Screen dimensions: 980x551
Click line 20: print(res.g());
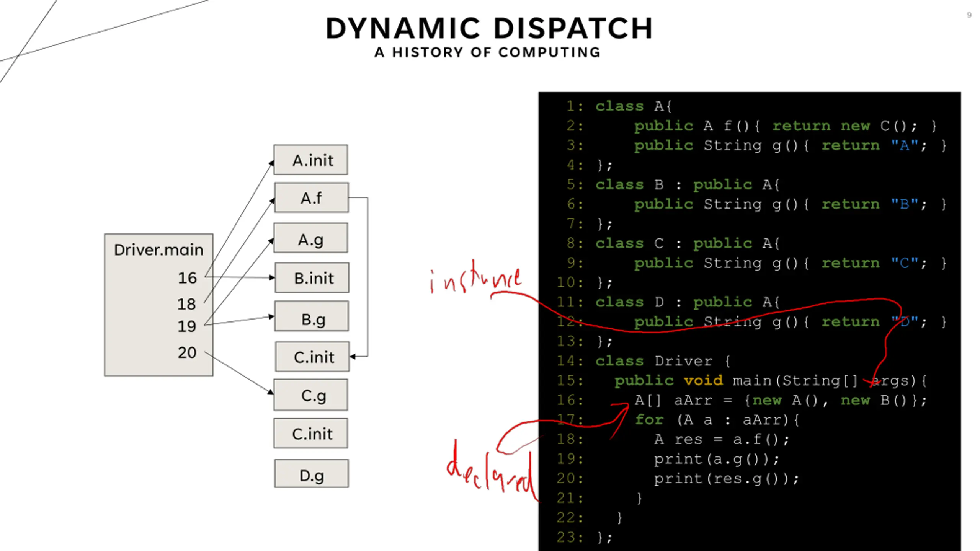tap(678, 479)
